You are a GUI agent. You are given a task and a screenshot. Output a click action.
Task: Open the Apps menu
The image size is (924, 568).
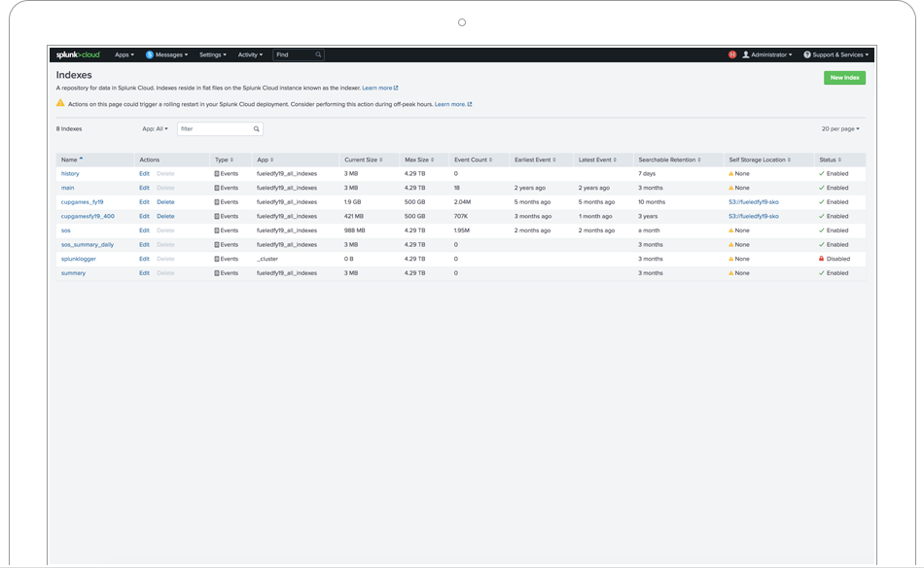(x=124, y=54)
